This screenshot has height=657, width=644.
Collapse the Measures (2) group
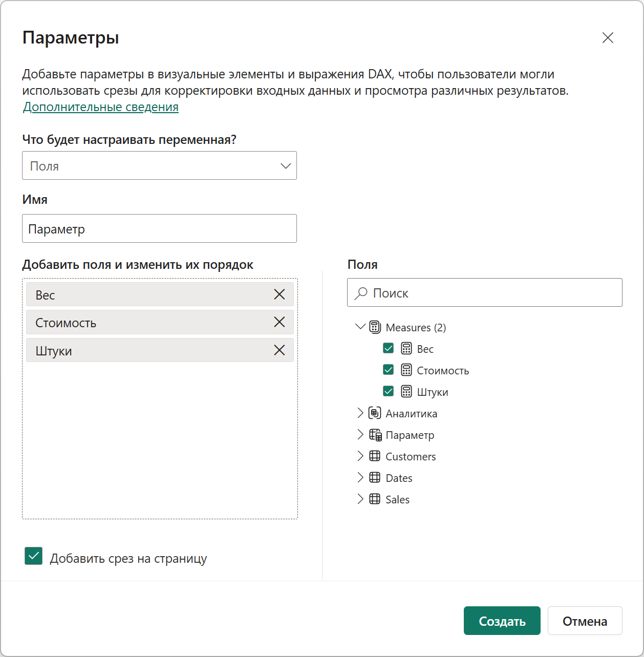[360, 327]
